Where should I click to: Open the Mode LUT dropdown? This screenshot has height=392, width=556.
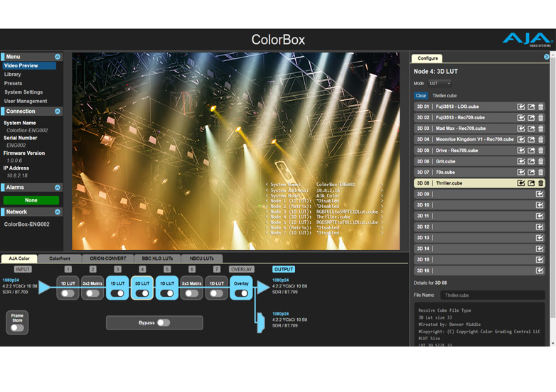[439, 84]
